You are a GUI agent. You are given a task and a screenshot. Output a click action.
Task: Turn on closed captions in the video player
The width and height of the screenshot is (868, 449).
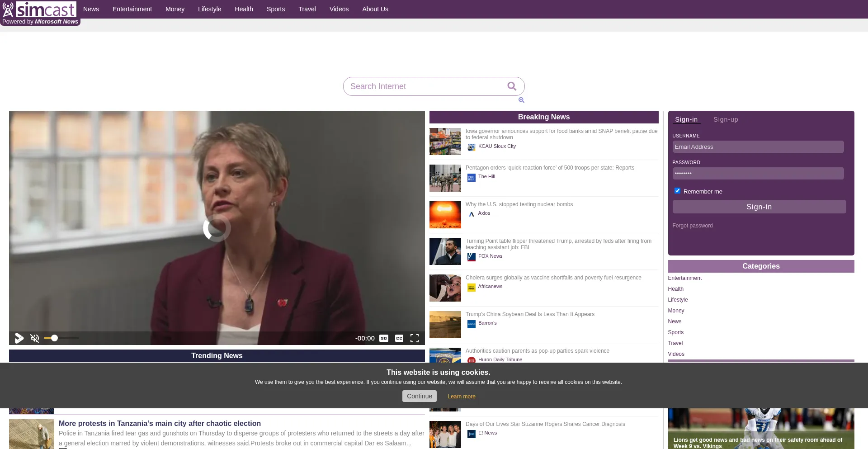click(x=399, y=338)
